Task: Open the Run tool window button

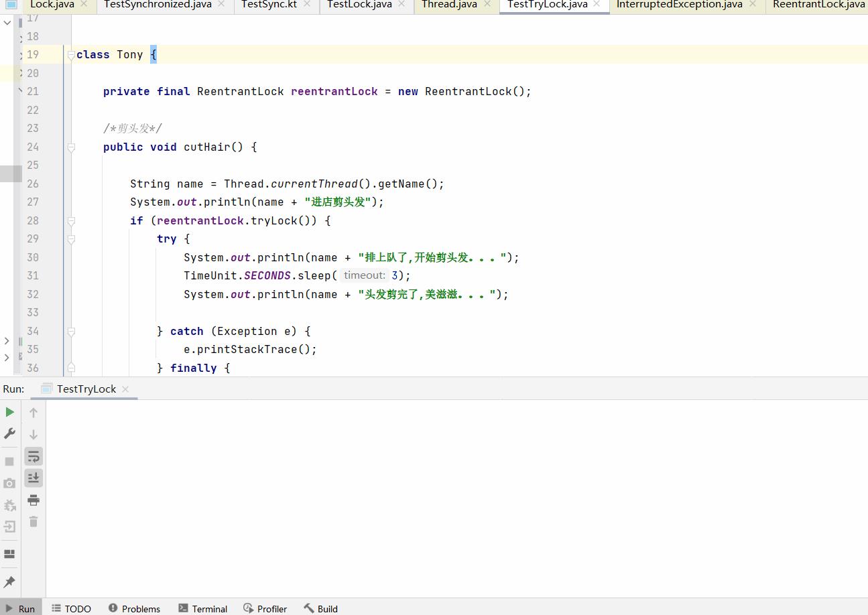Action: coord(20,608)
